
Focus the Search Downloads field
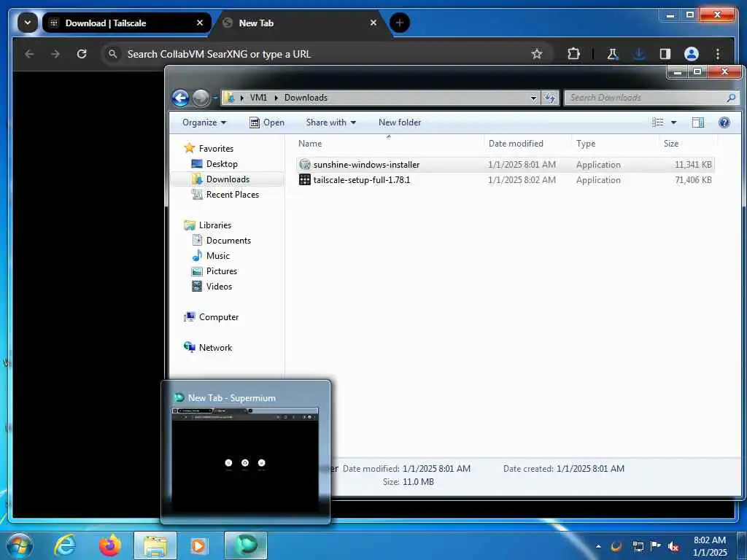(651, 98)
